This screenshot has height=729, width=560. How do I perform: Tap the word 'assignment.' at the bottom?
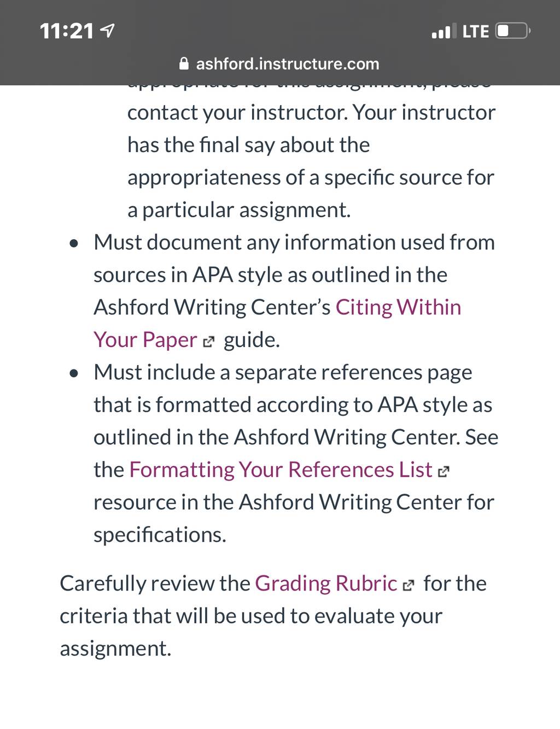click(115, 649)
